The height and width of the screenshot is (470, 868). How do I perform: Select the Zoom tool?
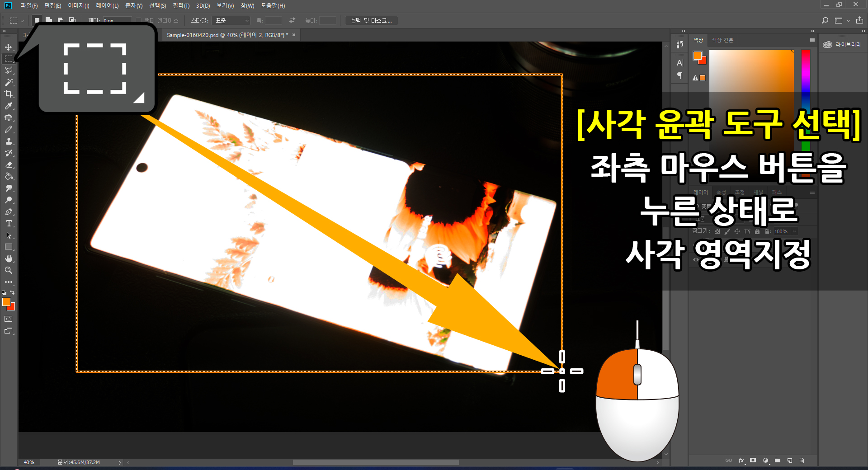pyautogui.click(x=9, y=270)
